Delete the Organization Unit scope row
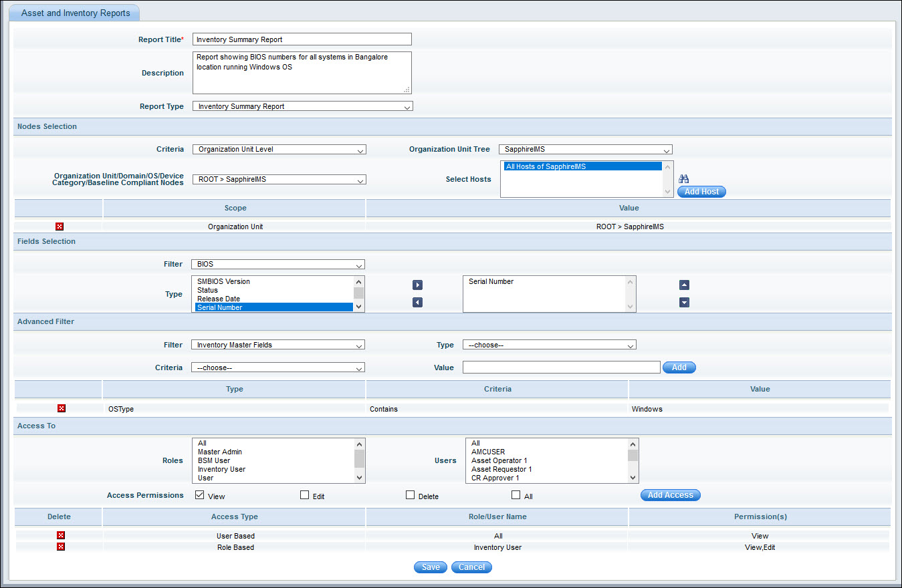902x588 pixels. [x=60, y=227]
